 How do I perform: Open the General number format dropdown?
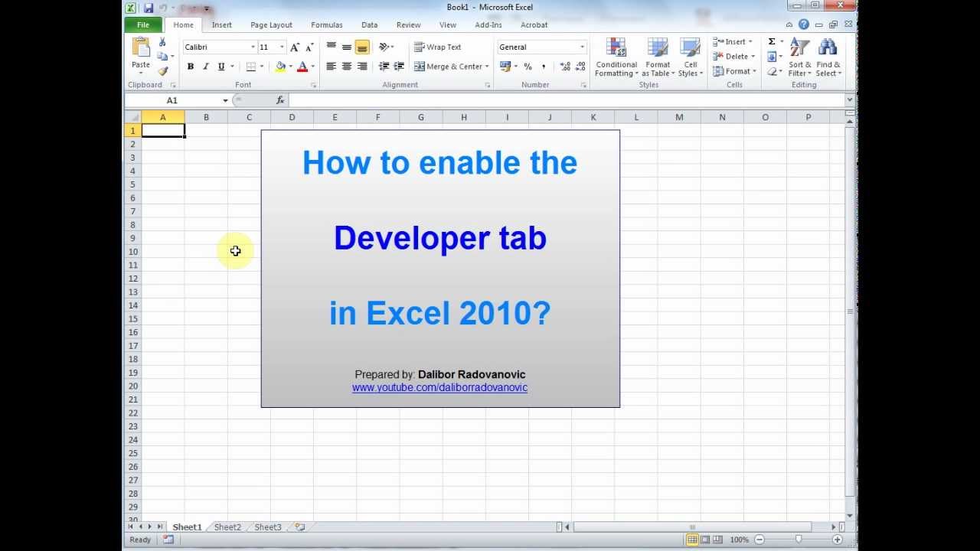pyautogui.click(x=582, y=47)
